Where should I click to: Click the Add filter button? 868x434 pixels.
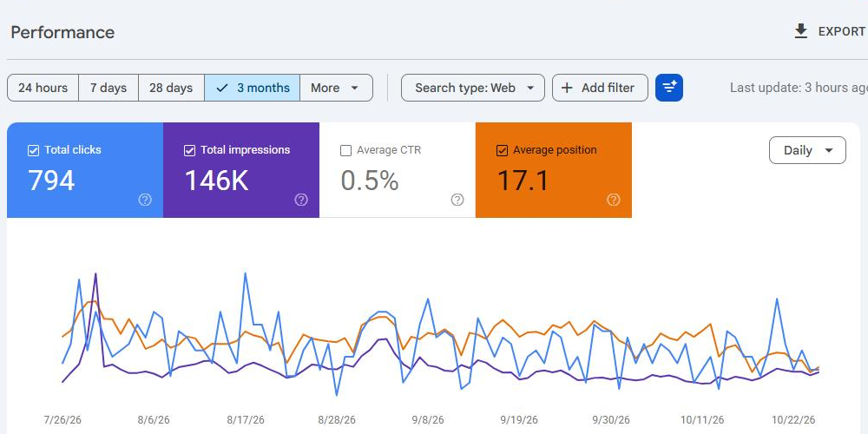(x=600, y=88)
